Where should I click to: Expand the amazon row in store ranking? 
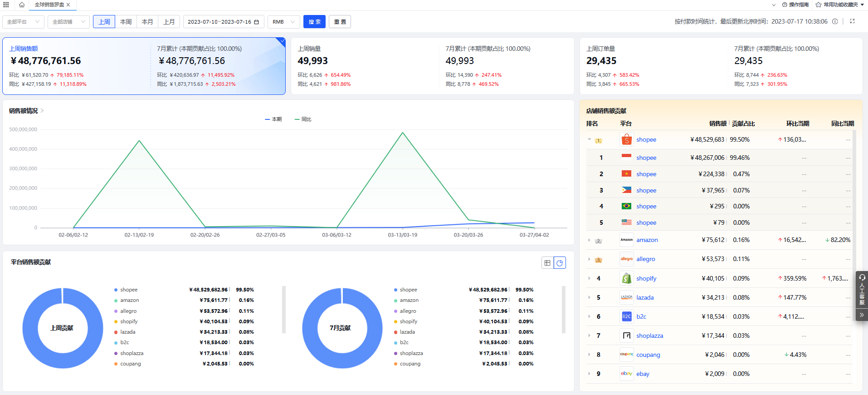point(589,240)
